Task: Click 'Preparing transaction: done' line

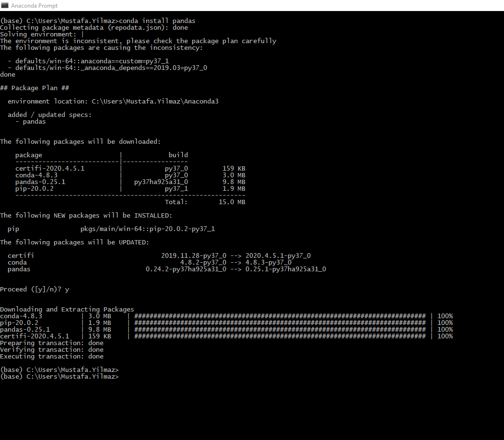Action: point(52,343)
